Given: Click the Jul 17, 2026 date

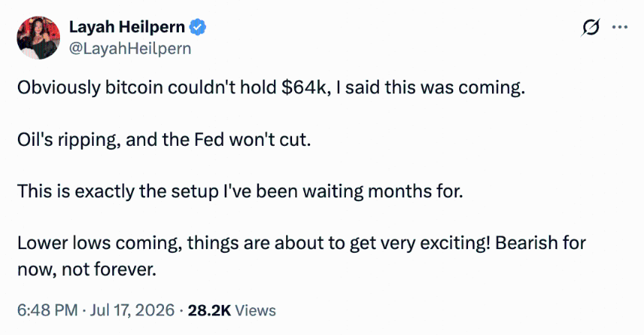Looking at the screenshot, I should pyautogui.click(x=133, y=310).
